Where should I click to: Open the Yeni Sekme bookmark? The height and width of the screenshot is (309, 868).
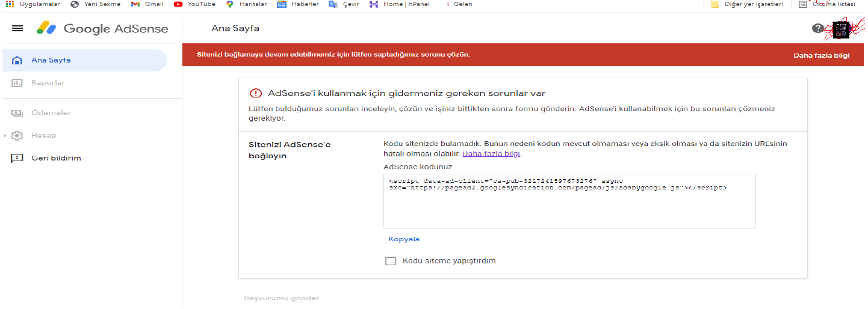click(x=95, y=4)
